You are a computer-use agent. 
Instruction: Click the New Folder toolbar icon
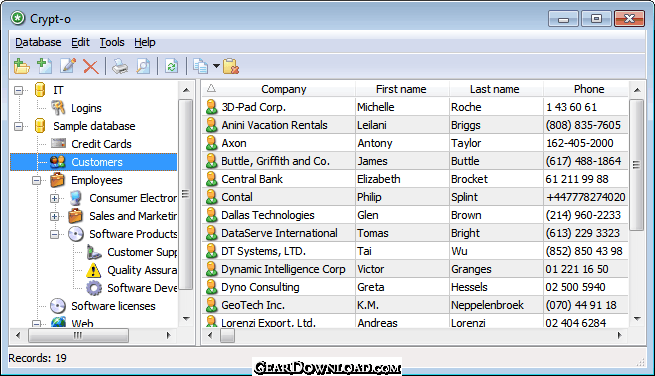[22, 66]
